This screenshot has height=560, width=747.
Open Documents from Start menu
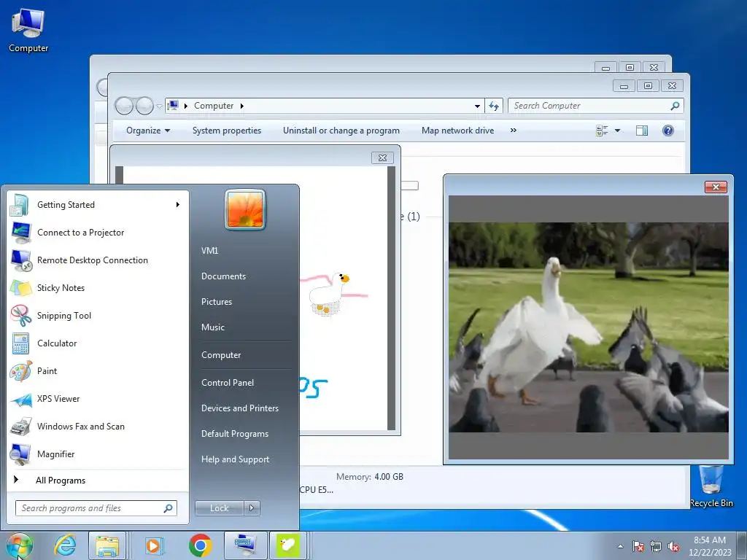pos(223,276)
